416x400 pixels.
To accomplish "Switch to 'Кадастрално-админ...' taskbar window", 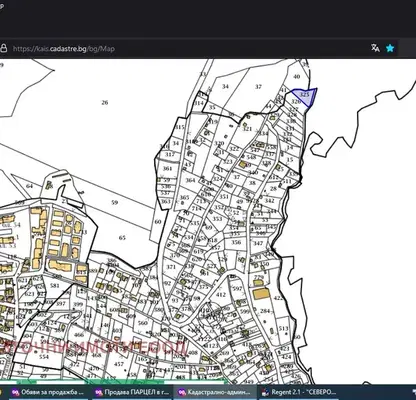I will (215, 392).
